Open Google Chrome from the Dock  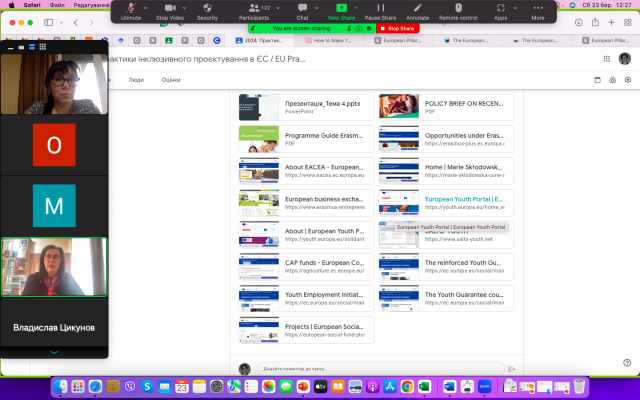407,386
